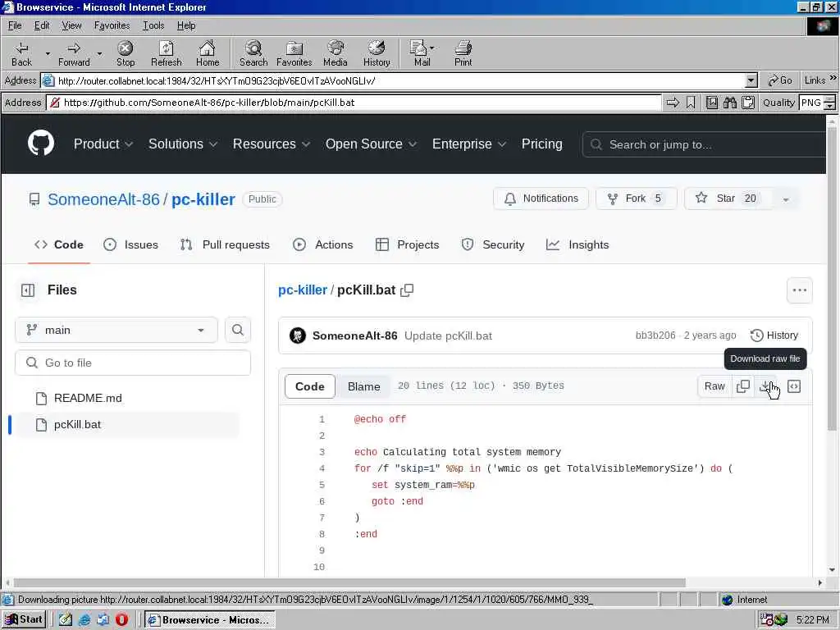Expand the Resources navigation menu

click(x=271, y=144)
